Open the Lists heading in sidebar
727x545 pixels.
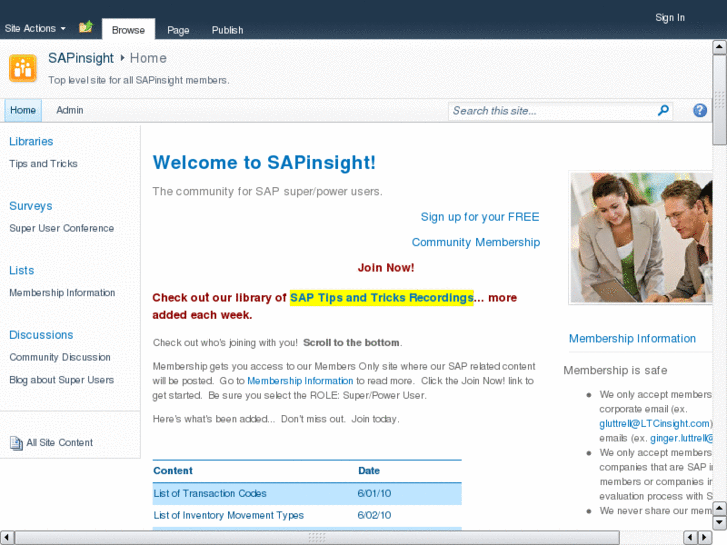[22, 270]
